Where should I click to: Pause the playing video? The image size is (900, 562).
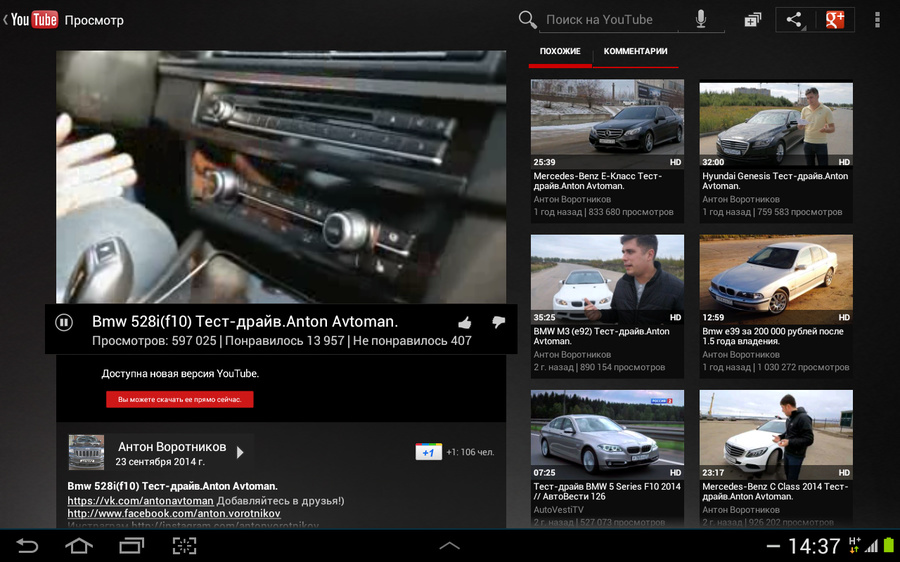point(64,323)
